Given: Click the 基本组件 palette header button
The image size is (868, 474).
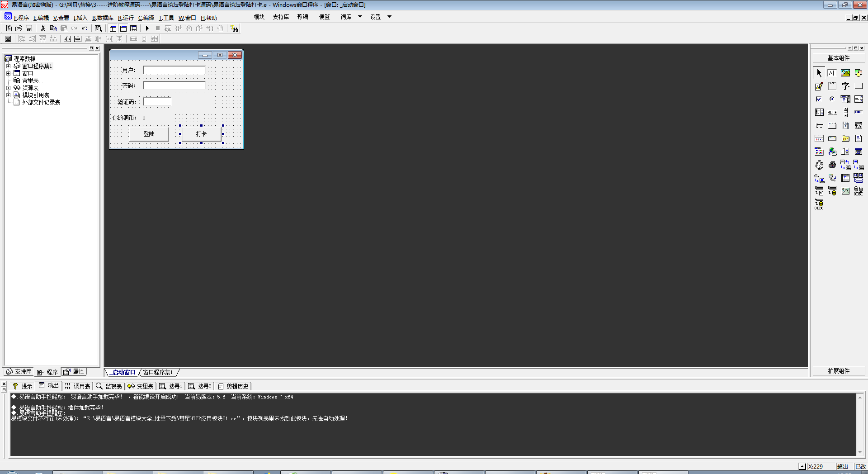Looking at the screenshot, I should (839, 58).
